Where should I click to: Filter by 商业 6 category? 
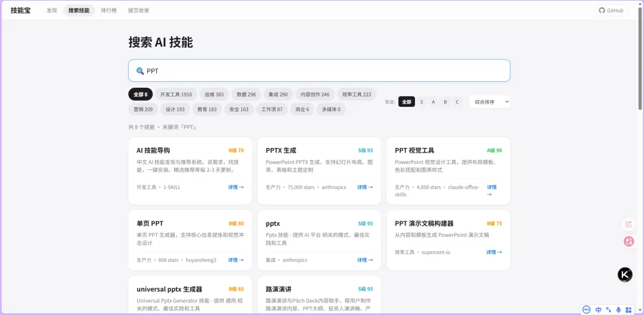pyautogui.click(x=302, y=109)
